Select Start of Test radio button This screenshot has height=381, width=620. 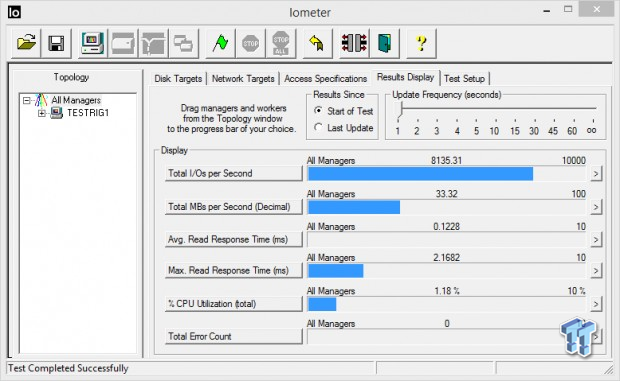pos(318,111)
